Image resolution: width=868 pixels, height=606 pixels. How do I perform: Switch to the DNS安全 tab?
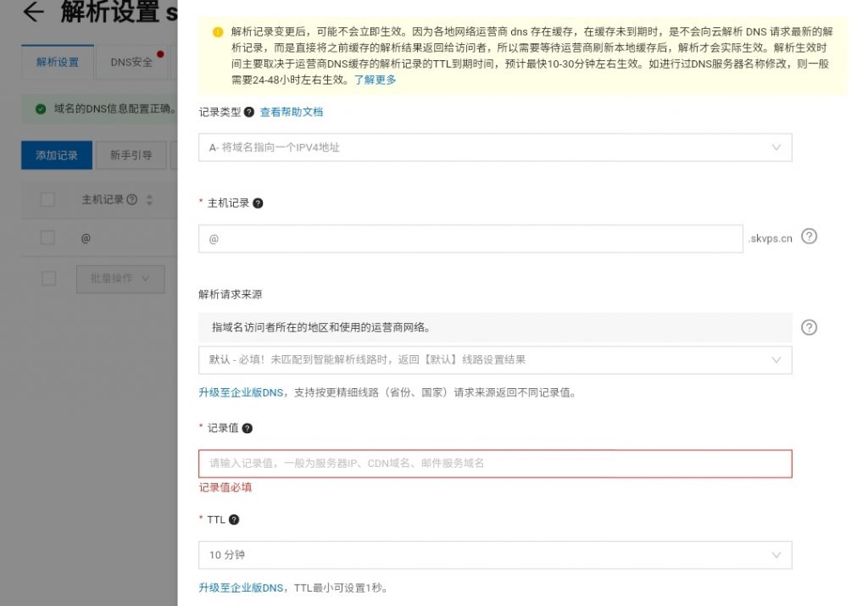(x=131, y=61)
